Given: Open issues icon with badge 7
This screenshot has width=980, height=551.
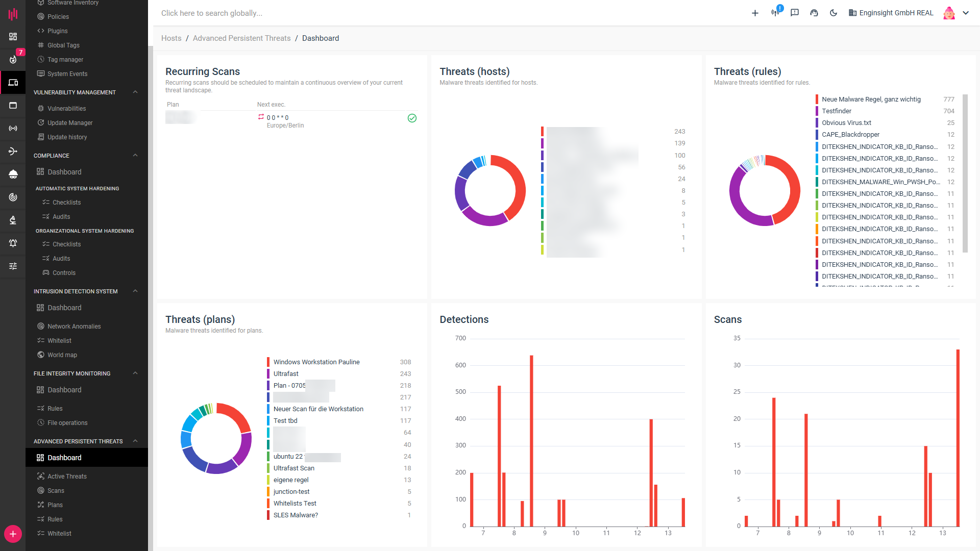Looking at the screenshot, I should pos(13,59).
